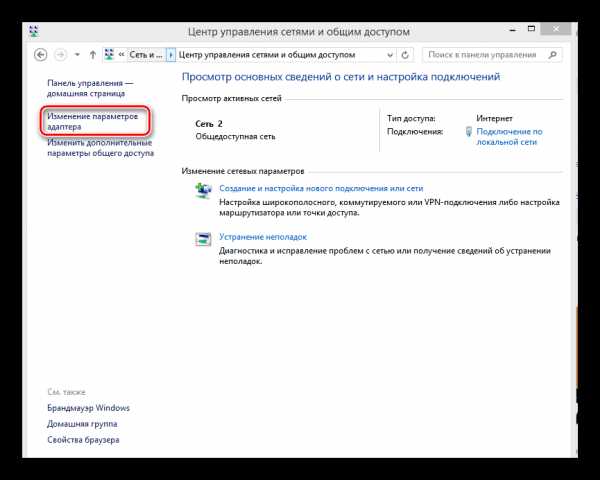Screen dimensions: 600x480
Task: Close the network center window
Action: (x=556, y=29)
